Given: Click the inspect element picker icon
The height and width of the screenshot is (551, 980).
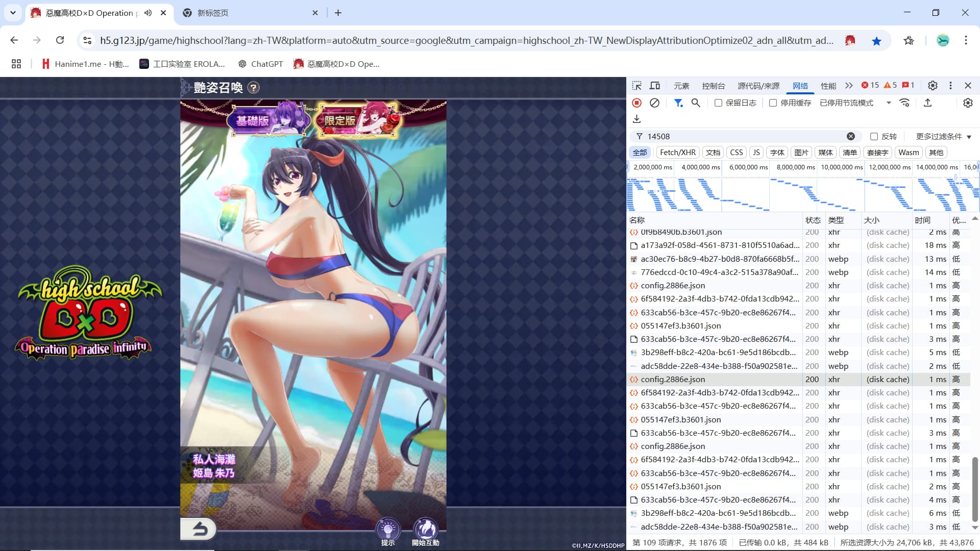Looking at the screenshot, I should (636, 86).
